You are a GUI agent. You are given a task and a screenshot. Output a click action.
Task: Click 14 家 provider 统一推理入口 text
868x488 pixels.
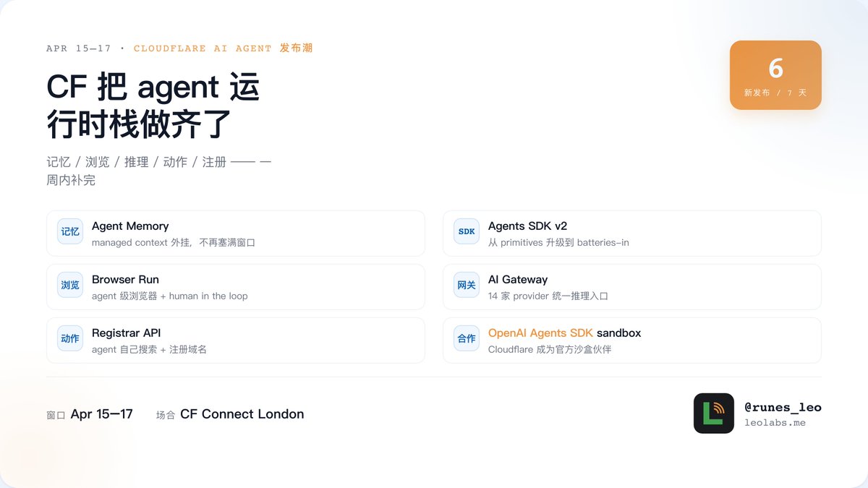point(548,296)
